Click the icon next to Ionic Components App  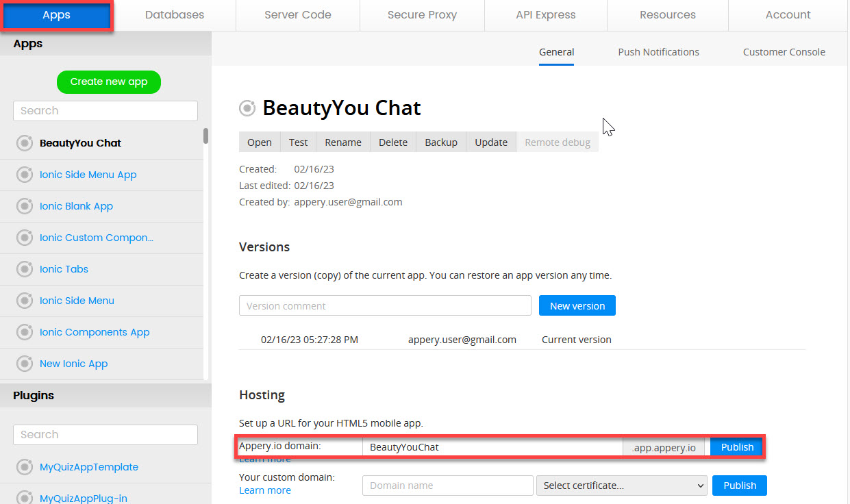coord(25,332)
